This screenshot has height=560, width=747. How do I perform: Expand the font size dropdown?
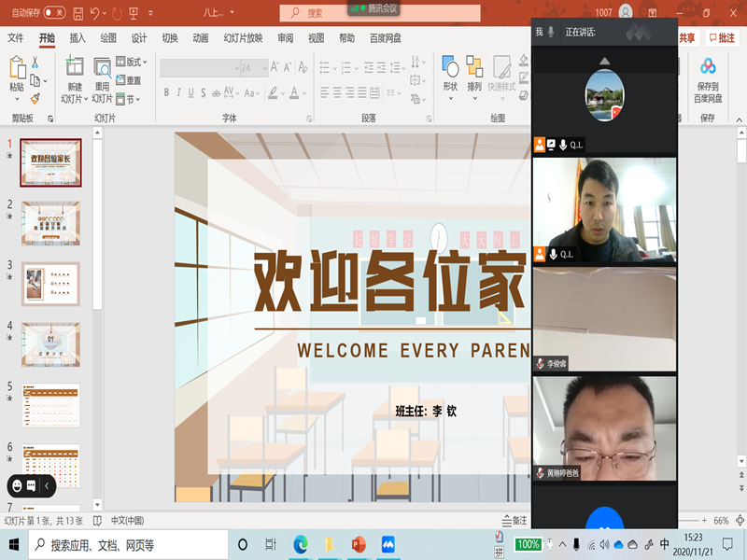coord(262,68)
